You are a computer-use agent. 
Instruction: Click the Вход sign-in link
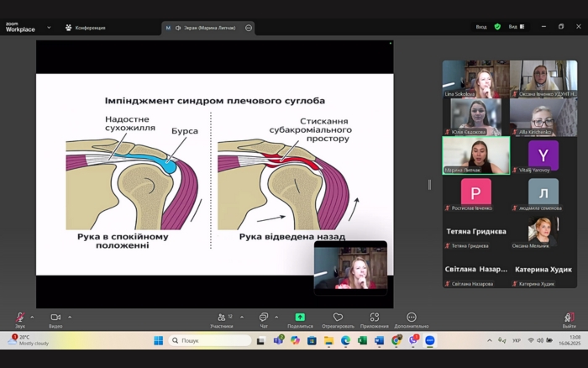(x=481, y=27)
